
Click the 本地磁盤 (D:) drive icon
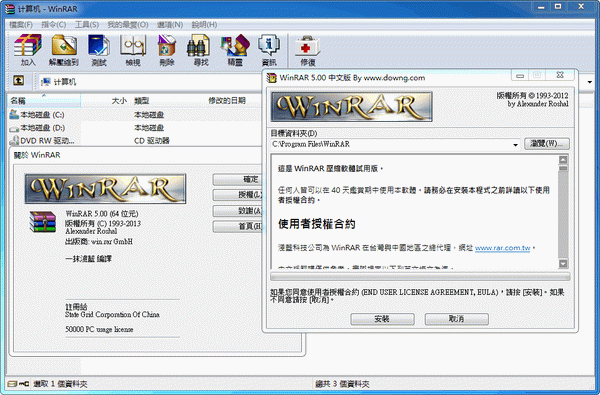14,128
